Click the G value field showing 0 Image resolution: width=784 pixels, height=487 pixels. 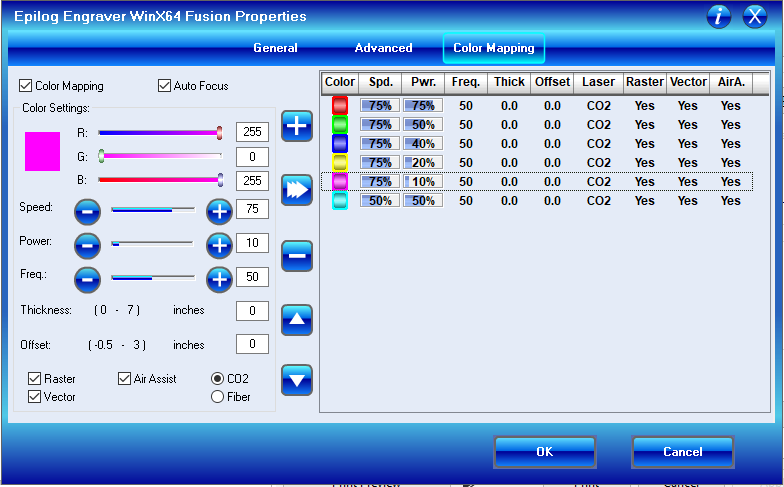click(x=252, y=157)
